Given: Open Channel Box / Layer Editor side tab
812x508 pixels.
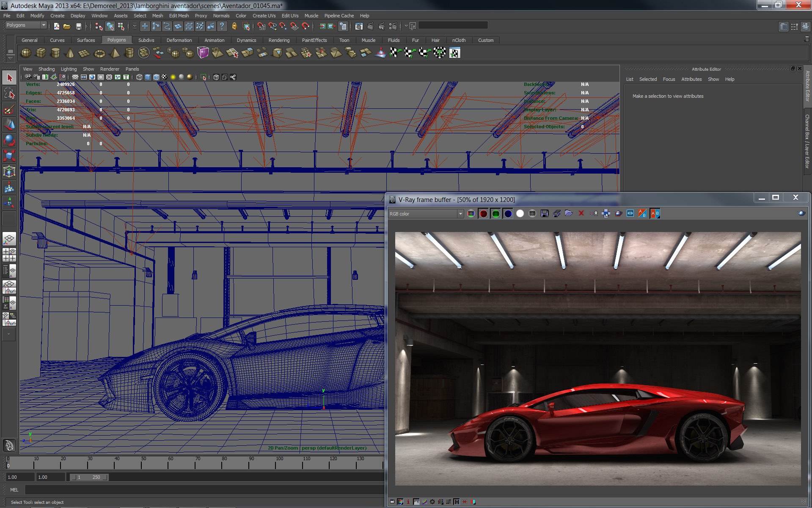Looking at the screenshot, I should click(x=807, y=141).
